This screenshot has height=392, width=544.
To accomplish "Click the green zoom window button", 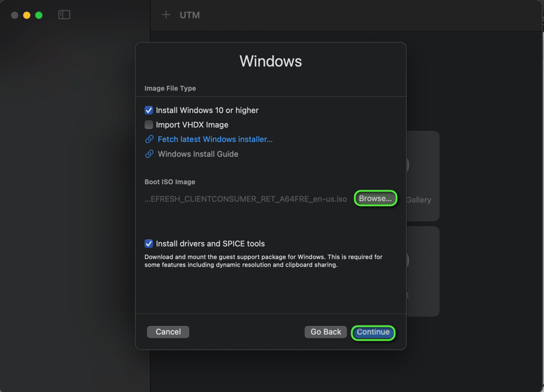I will (x=39, y=15).
